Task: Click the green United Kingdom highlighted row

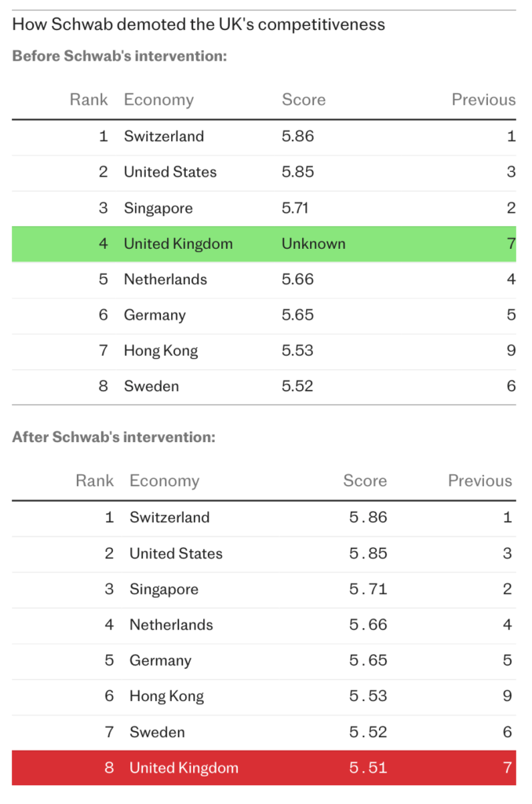Action: pyautogui.click(x=264, y=244)
